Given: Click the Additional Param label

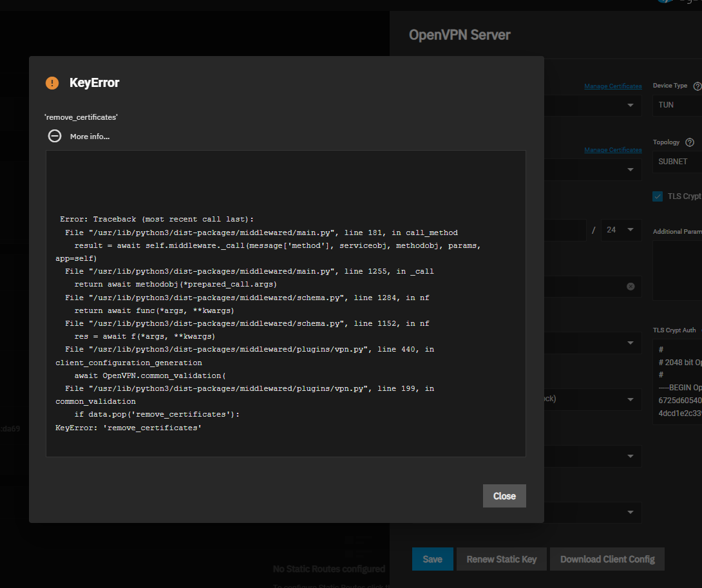Looking at the screenshot, I should (x=677, y=231).
